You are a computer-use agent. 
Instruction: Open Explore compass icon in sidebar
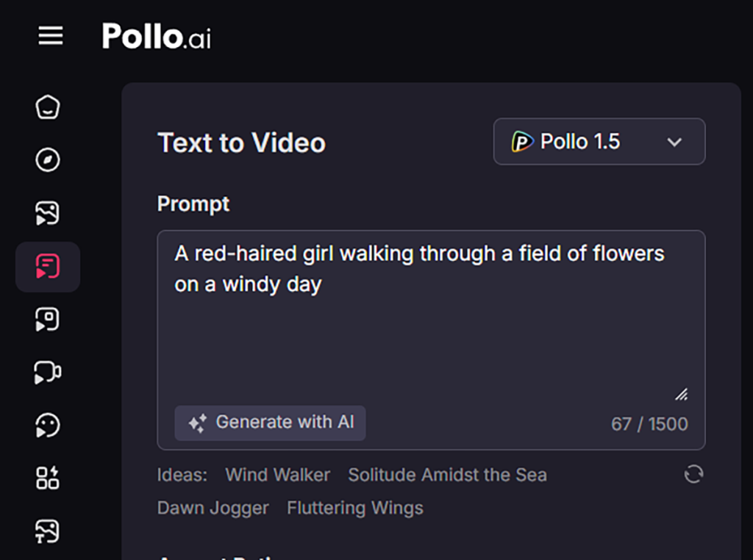(x=48, y=160)
